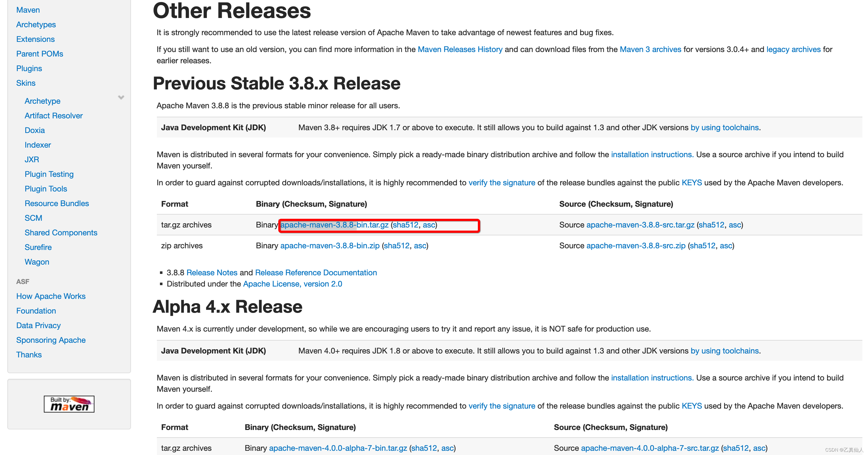Select the Plugins menu item in sidebar
Image resolution: width=868 pixels, height=455 pixels.
(x=29, y=68)
